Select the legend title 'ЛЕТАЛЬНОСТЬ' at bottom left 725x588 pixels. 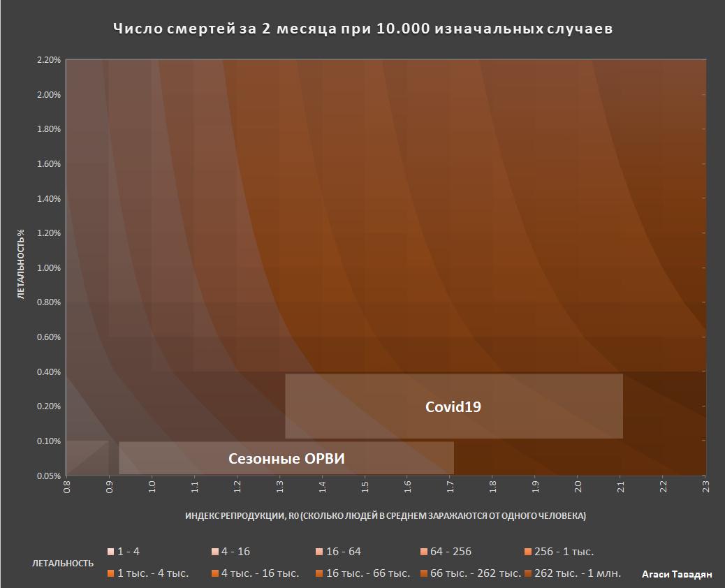coord(63,563)
